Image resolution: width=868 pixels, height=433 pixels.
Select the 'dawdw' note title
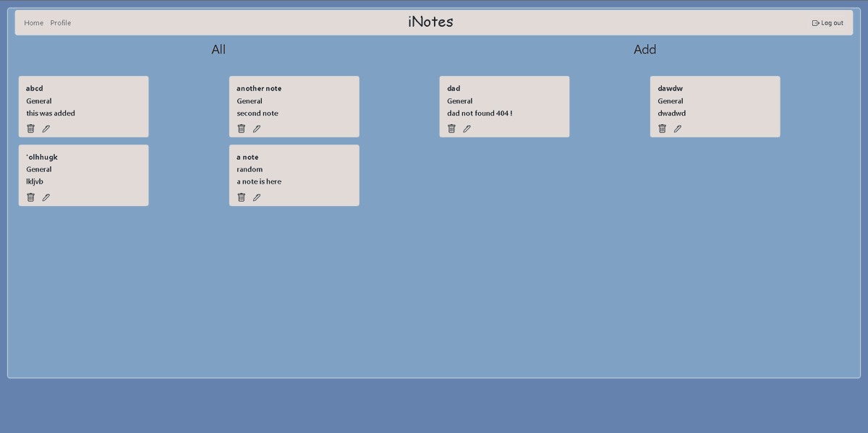[670, 88]
